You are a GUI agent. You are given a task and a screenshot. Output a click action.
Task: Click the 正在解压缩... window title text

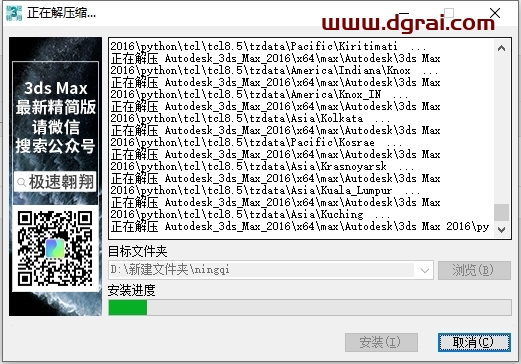[x=62, y=13]
